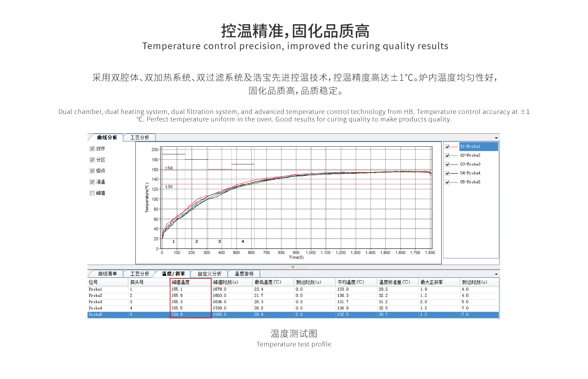Screen dimensions: 588x379
Task: Click standard deviation cell 32.5
Action: click(x=383, y=309)
